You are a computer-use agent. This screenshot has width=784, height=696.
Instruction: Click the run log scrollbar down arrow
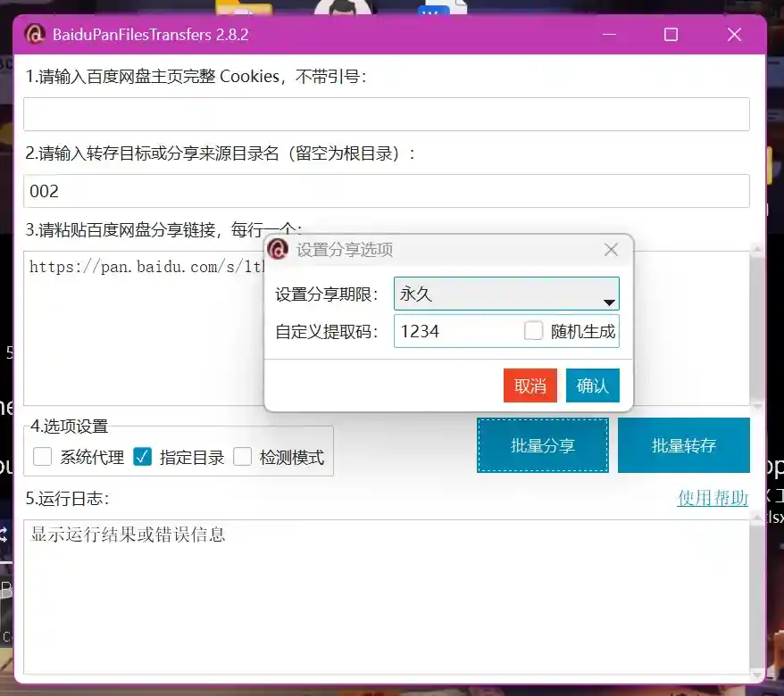[757, 675]
